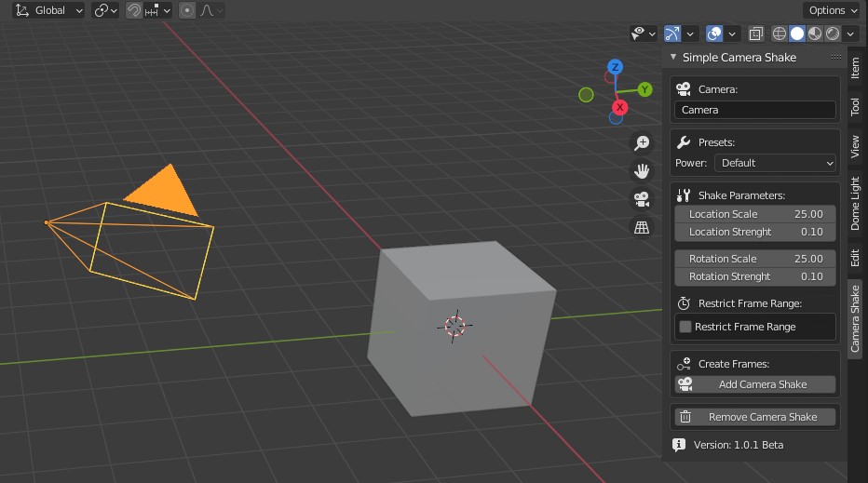Click the Rotation Scale slider field
Viewport: 868px width, 483px height.
[755, 259]
